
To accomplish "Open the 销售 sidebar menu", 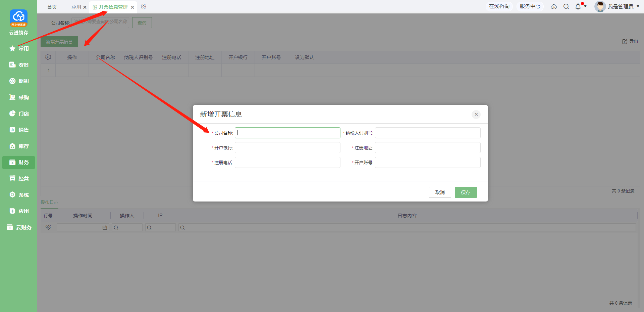I will (19, 130).
